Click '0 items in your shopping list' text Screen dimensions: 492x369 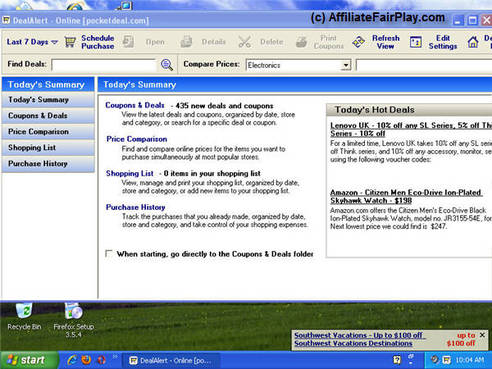tap(212, 173)
